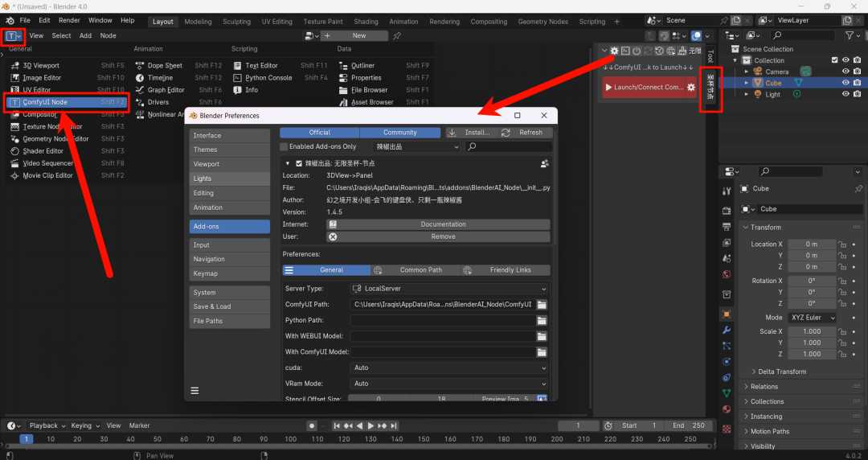Toggle Official add-ons filter
The image size is (868, 460).
(x=319, y=133)
